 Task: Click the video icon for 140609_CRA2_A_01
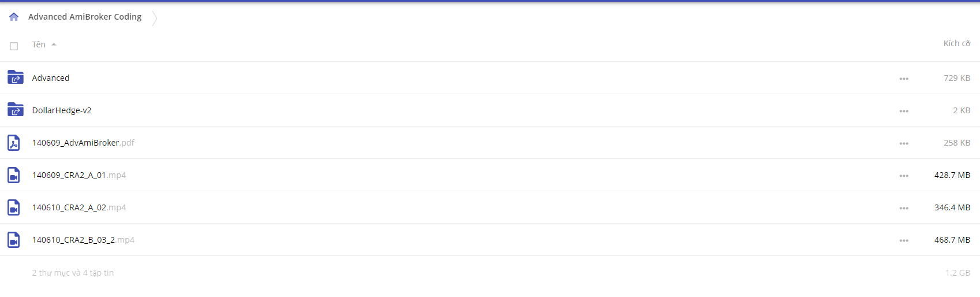(14, 175)
